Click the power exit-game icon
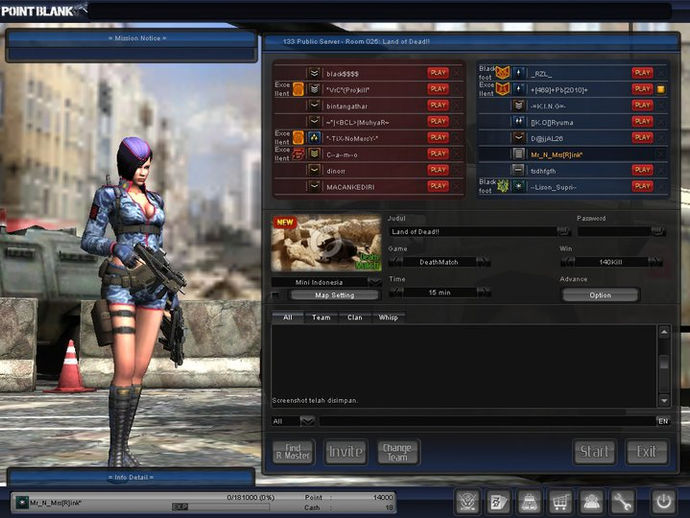Image resolution: width=690 pixels, height=518 pixels. pyautogui.click(x=663, y=501)
